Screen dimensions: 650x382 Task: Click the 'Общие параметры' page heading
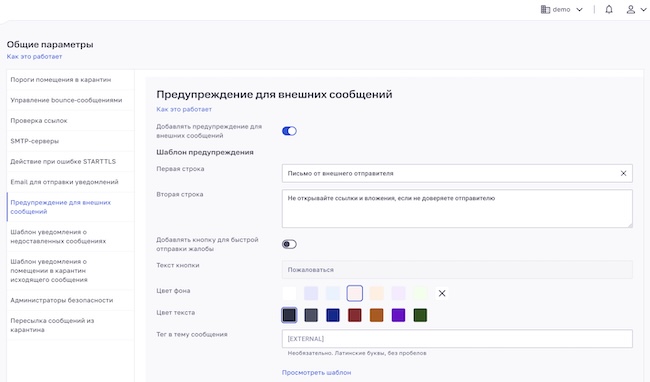click(50, 44)
